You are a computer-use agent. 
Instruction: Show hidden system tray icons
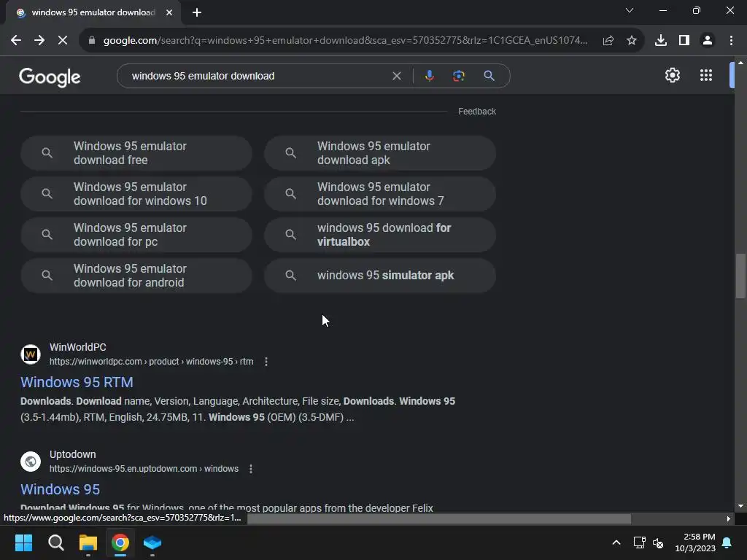click(x=616, y=542)
